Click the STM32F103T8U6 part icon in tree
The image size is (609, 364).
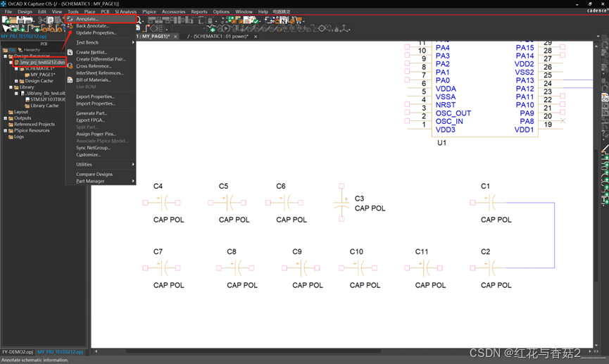(x=27, y=99)
